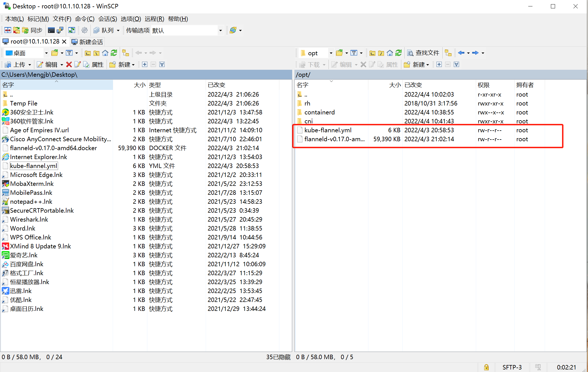Go to local root directory icon
588x372 pixels.
[x=96, y=53]
